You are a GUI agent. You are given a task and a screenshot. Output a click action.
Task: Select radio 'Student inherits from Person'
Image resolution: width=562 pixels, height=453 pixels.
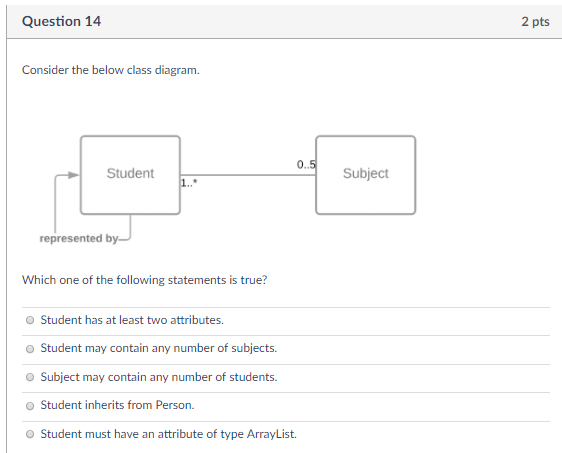(x=30, y=406)
